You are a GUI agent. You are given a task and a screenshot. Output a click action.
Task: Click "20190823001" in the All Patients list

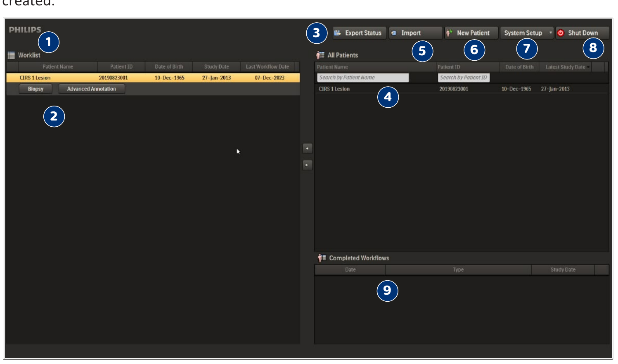454,89
